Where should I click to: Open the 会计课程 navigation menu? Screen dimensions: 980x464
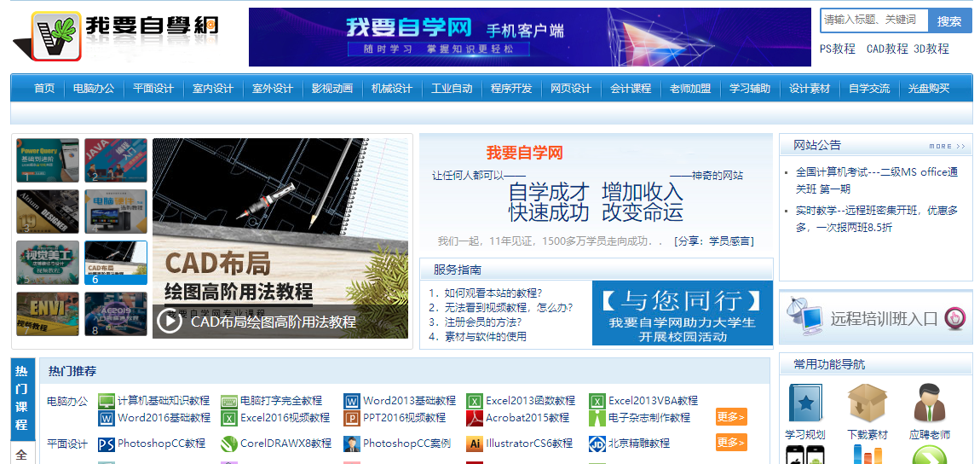[x=631, y=88]
